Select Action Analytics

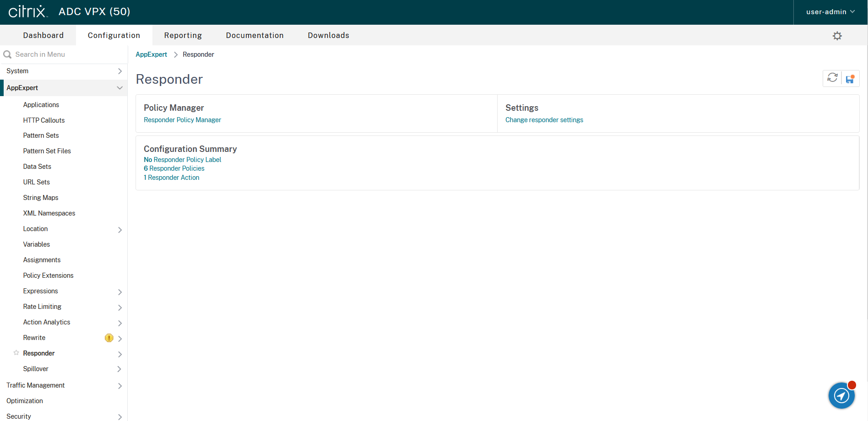pyautogui.click(x=47, y=322)
